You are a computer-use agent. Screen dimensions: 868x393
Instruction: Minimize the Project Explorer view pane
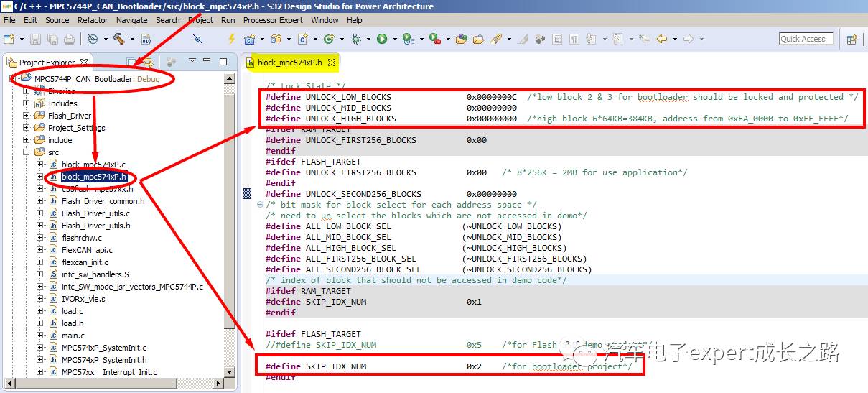[x=207, y=61]
